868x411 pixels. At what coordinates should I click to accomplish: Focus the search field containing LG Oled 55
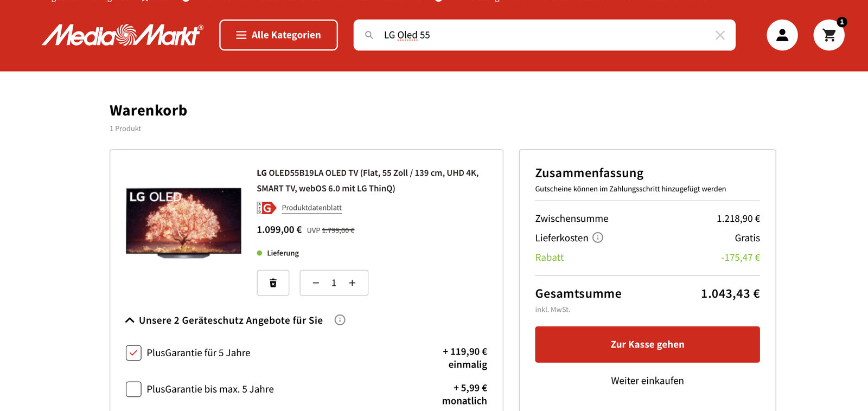(x=544, y=35)
